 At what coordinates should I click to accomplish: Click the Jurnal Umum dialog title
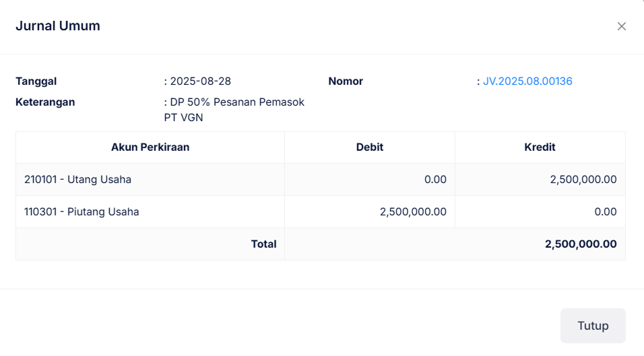tap(58, 26)
